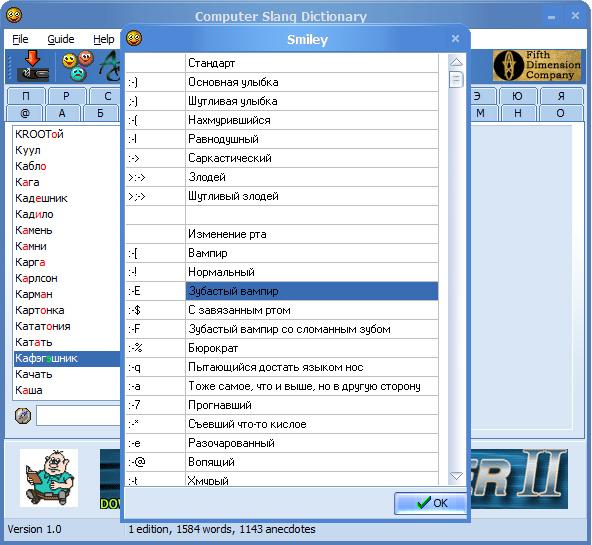The width and height of the screenshot is (592, 545).
Task: Select the Вопящий row
Action: pyautogui.click(x=282, y=462)
